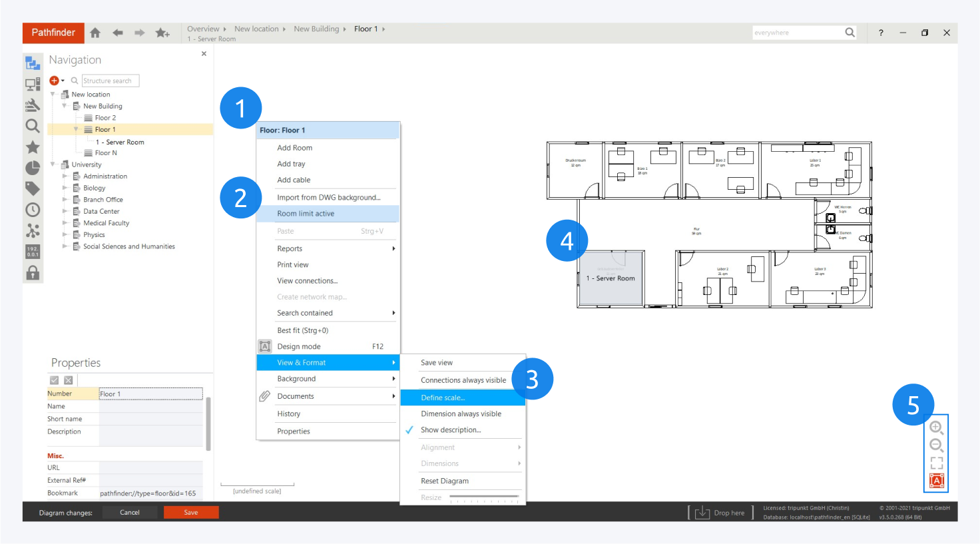Open the pie chart reports sidebar icon
This screenshot has height=544, width=980.
33,168
